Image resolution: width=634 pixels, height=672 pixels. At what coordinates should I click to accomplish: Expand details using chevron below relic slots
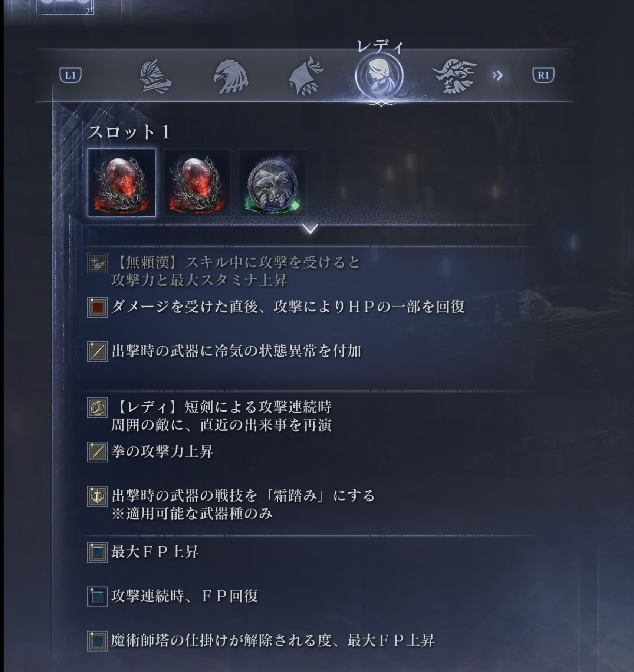[x=310, y=229]
